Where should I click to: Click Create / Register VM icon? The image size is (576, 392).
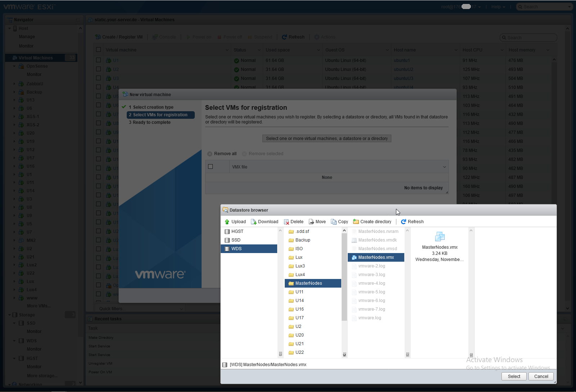98,37
